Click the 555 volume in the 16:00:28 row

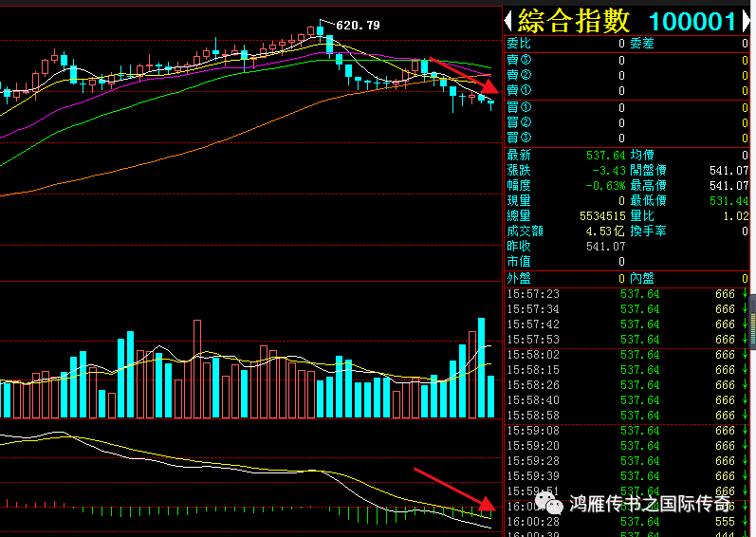click(x=725, y=522)
